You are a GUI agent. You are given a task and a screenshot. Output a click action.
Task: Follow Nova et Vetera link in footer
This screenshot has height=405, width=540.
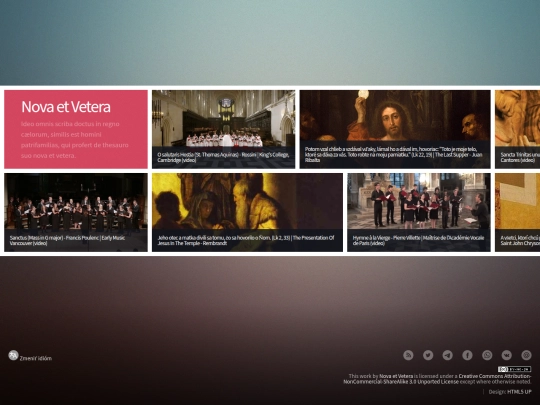[396, 376]
